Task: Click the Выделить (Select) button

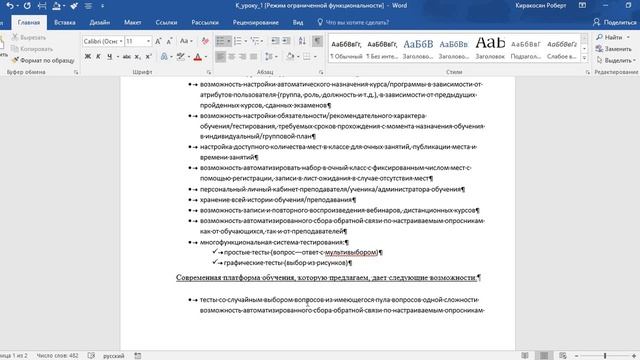Action: pos(616,60)
